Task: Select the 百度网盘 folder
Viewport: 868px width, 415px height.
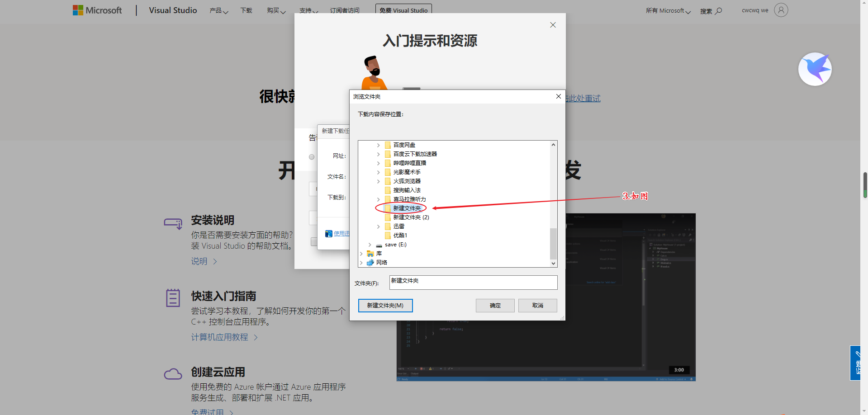Action: (x=403, y=145)
